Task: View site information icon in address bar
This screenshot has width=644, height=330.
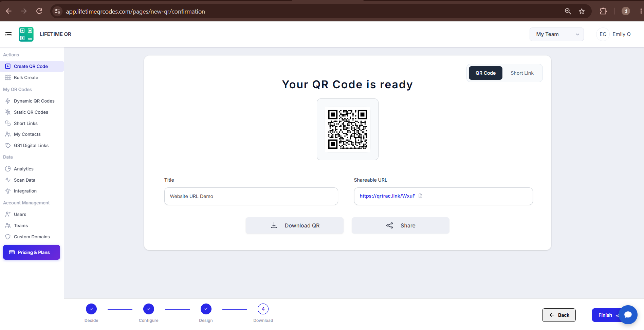Action: coord(57,11)
